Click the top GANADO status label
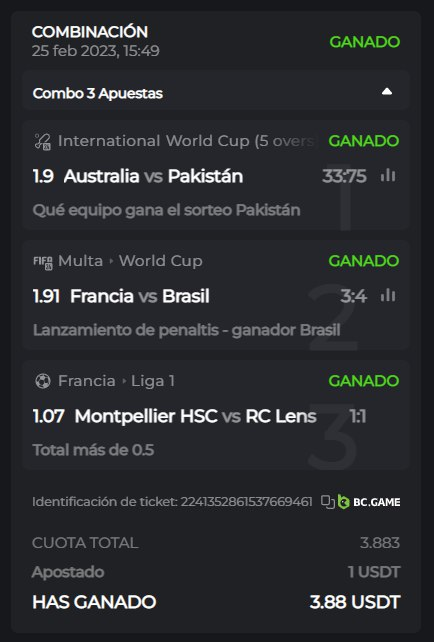The image size is (434, 642). (364, 42)
